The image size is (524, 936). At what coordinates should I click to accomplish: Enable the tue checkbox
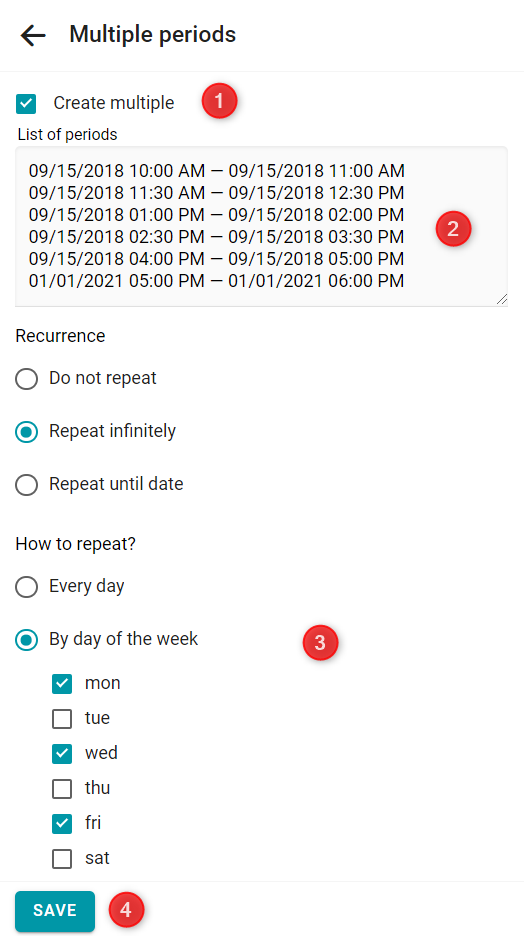pos(62,719)
